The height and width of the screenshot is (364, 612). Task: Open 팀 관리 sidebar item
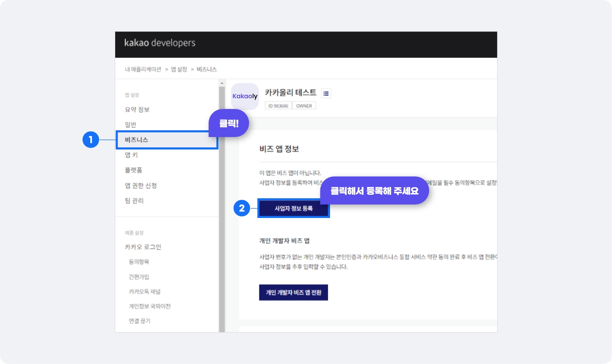tap(134, 201)
